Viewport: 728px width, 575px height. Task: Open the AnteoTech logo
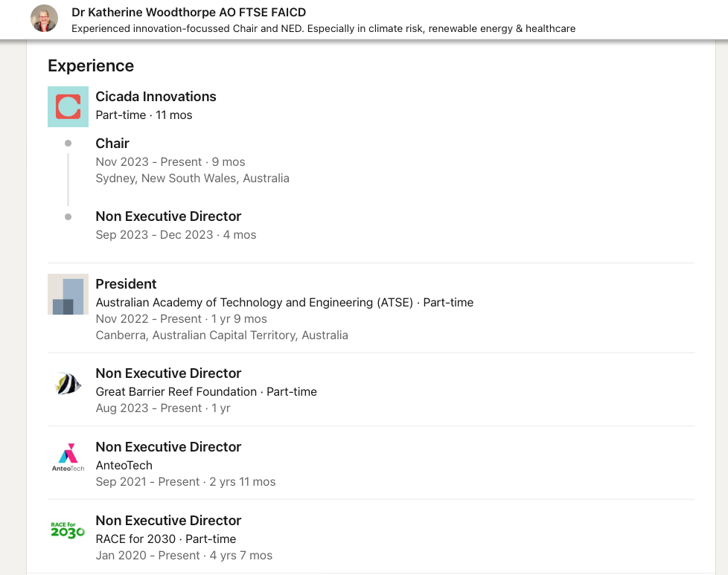click(68, 457)
